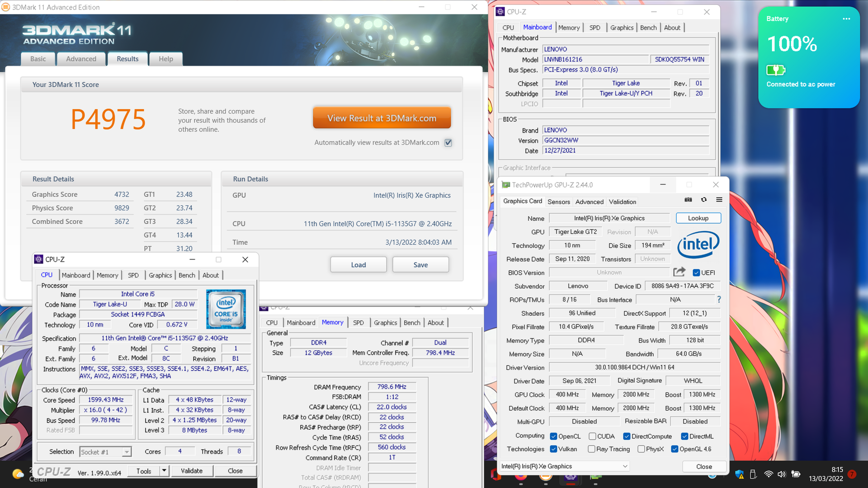
Task: Open the GPU selection dropdown in GPU-Z
Action: pyautogui.click(x=565, y=466)
